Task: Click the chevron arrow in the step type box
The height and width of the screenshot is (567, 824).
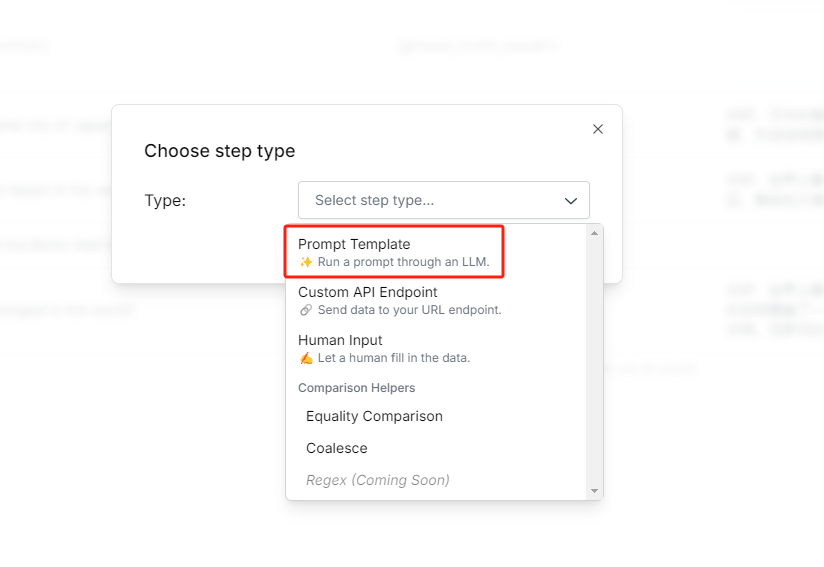Action: (x=571, y=201)
